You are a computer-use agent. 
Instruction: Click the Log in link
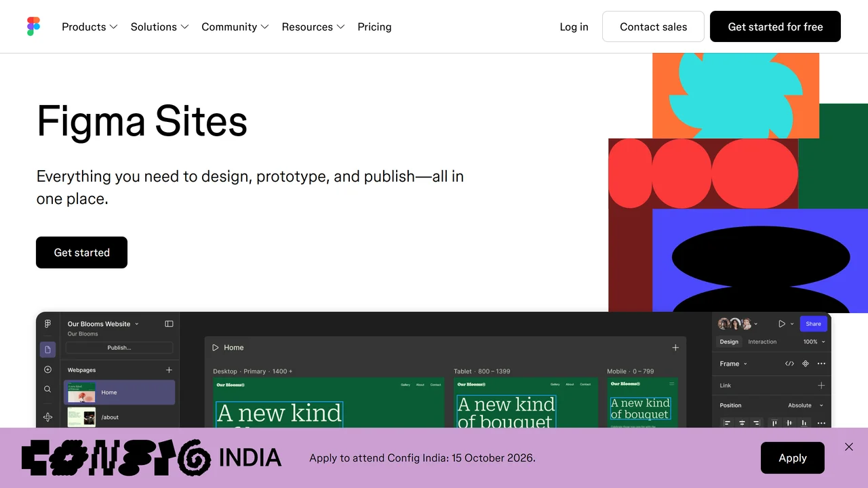tap(574, 27)
